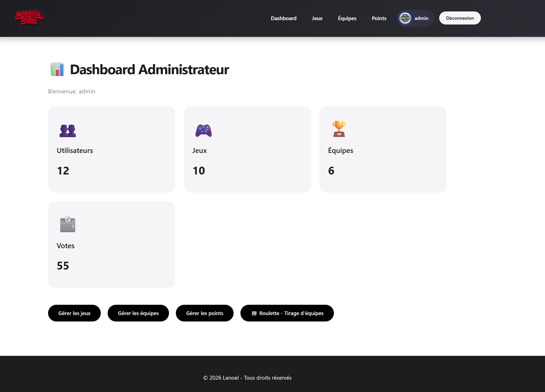The width and height of the screenshot is (545, 392).
Task: Click the Lanoel 2025 logo
Action: [29, 18]
